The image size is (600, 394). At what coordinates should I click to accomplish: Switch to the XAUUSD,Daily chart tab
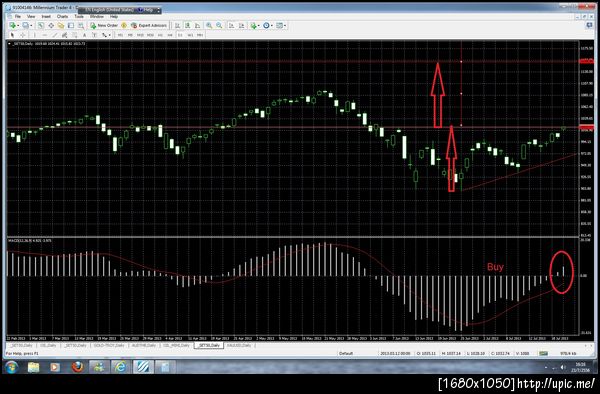[240, 345]
